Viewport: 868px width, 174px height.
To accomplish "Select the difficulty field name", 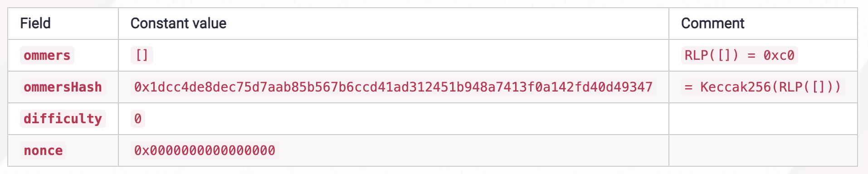I will pos(63,119).
